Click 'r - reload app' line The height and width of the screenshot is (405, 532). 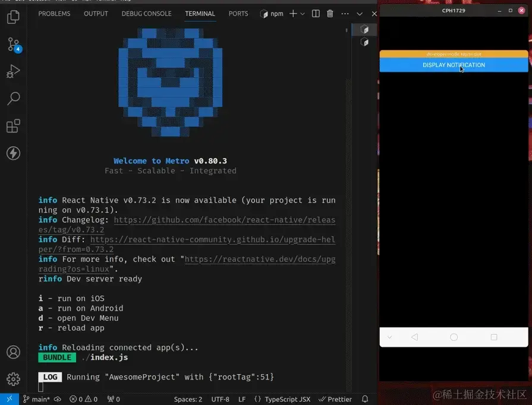coord(71,328)
